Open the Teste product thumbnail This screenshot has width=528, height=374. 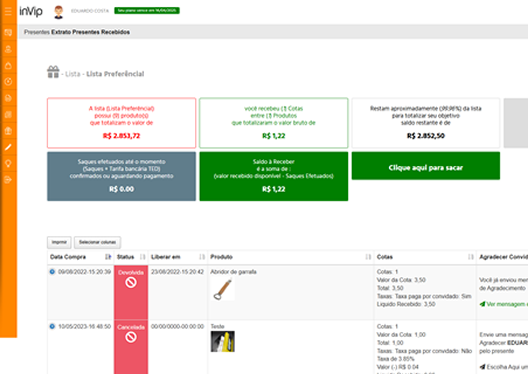[x=223, y=341]
